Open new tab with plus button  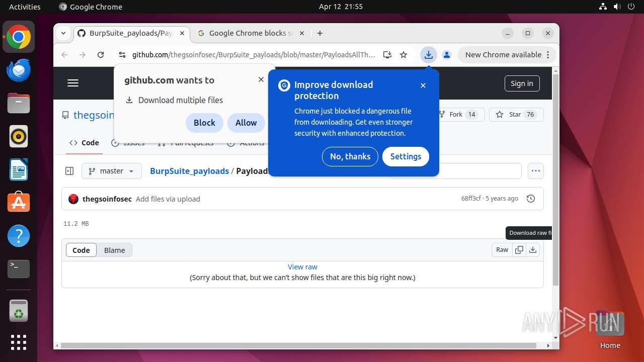[x=320, y=33]
